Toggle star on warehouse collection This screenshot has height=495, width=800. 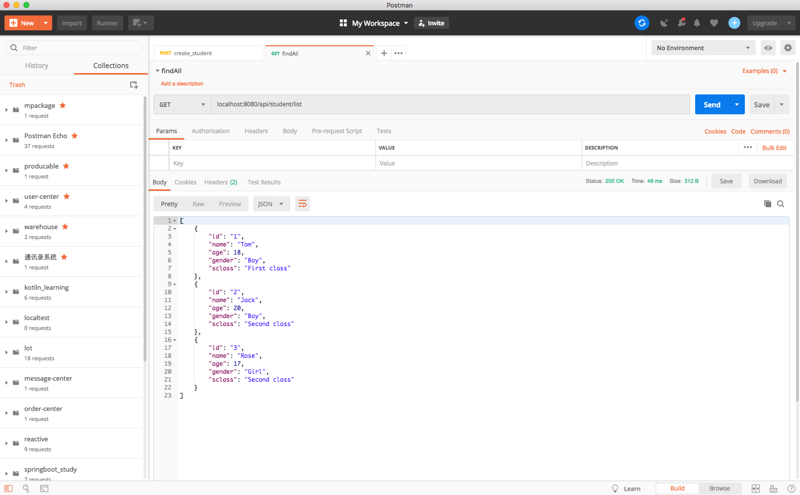(x=65, y=227)
